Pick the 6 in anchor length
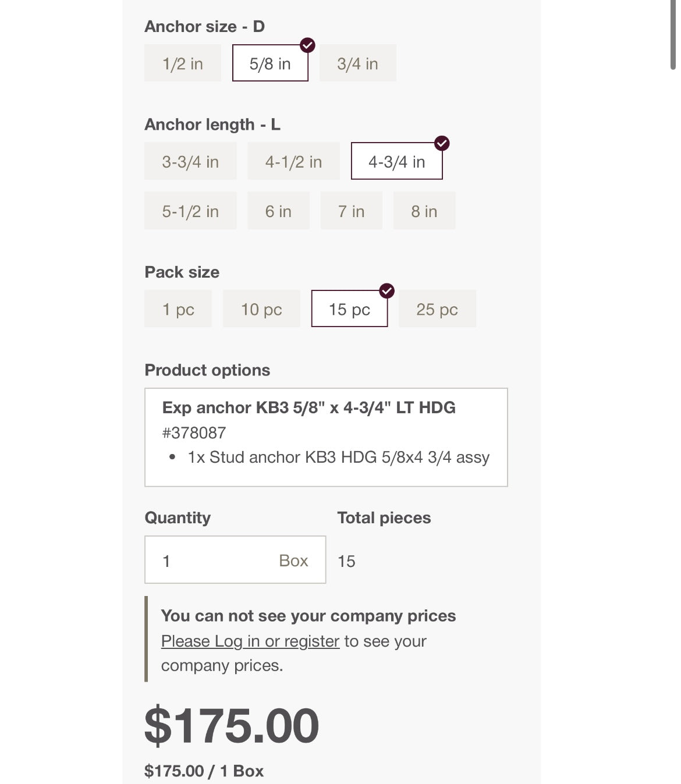The image size is (681, 784). 278,211
